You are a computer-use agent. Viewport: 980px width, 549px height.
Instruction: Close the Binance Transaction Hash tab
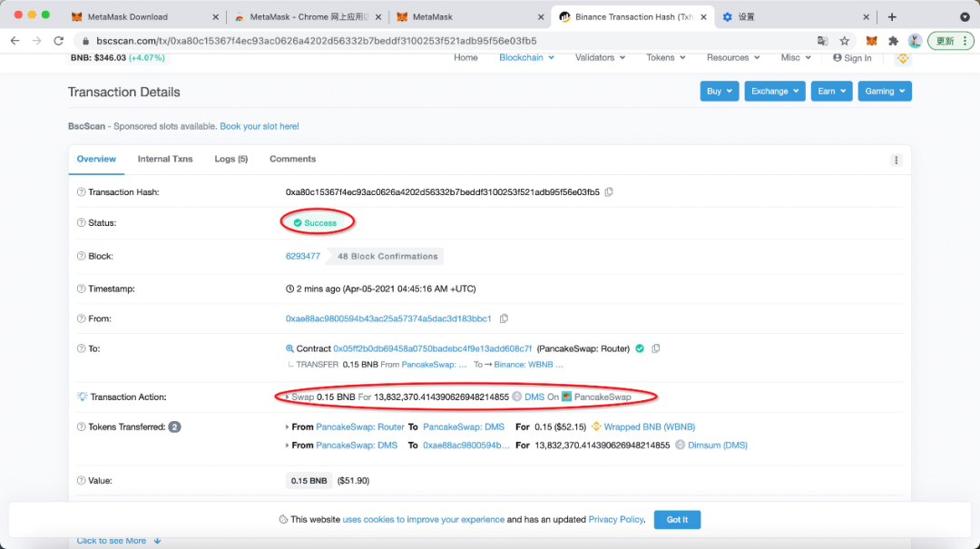703,17
